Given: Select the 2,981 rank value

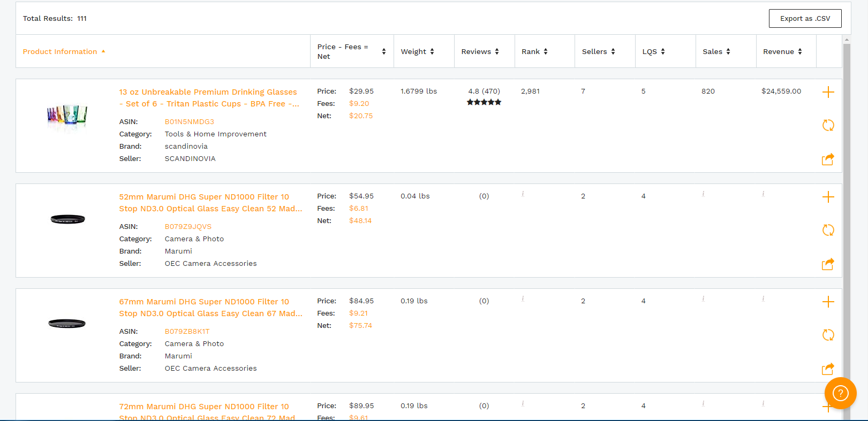Looking at the screenshot, I should tap(530, 91).
